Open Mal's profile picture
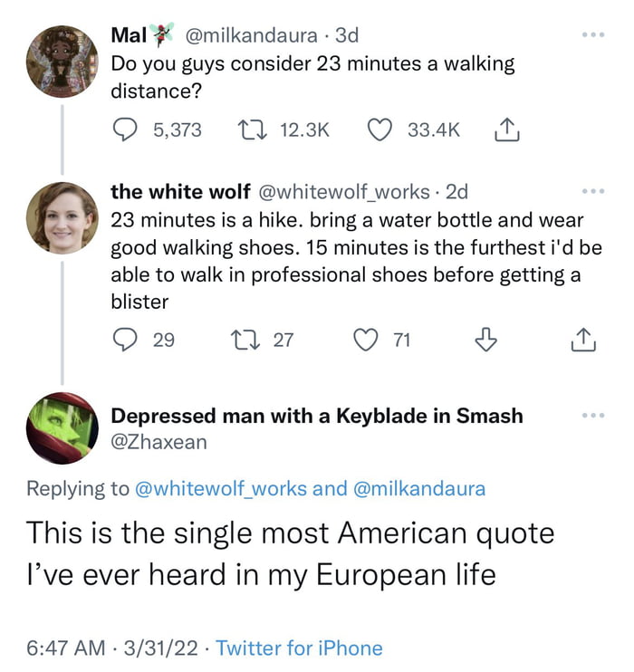 pos(62,62)
